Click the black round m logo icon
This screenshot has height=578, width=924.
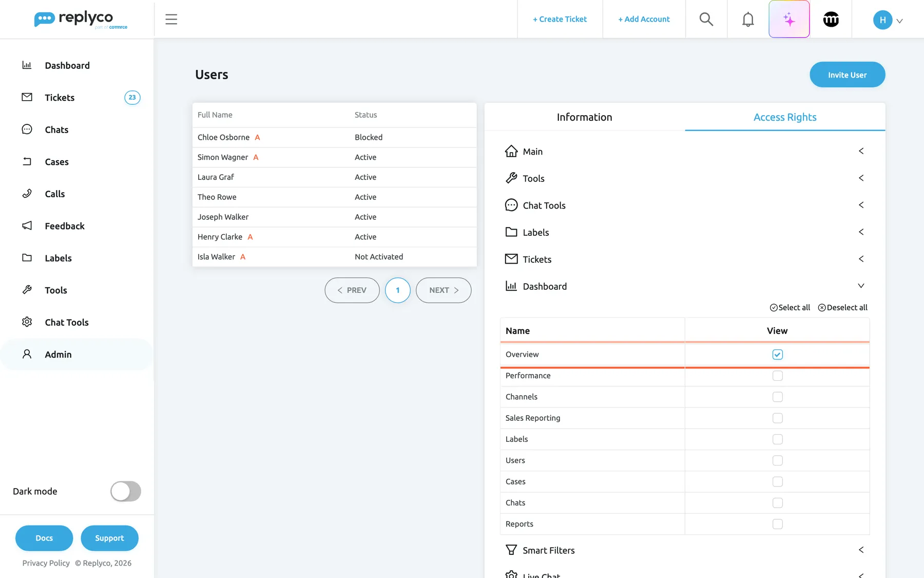(831, 20)
